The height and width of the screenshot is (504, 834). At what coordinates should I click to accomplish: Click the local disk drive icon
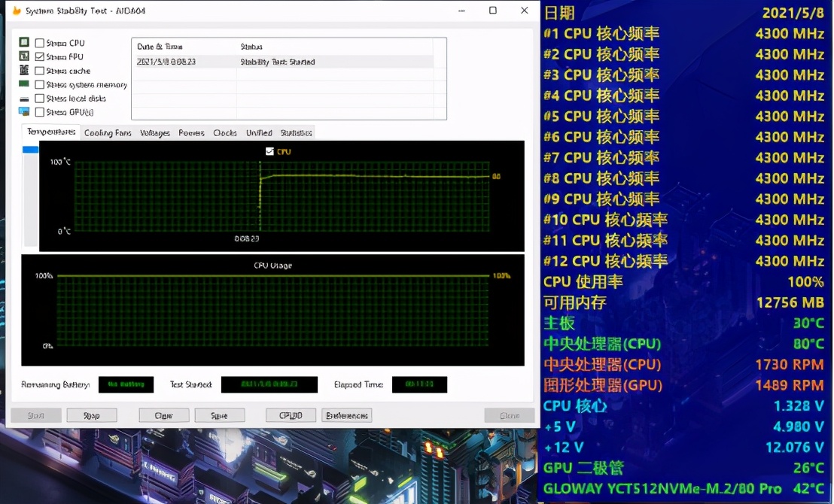point(24,99)
